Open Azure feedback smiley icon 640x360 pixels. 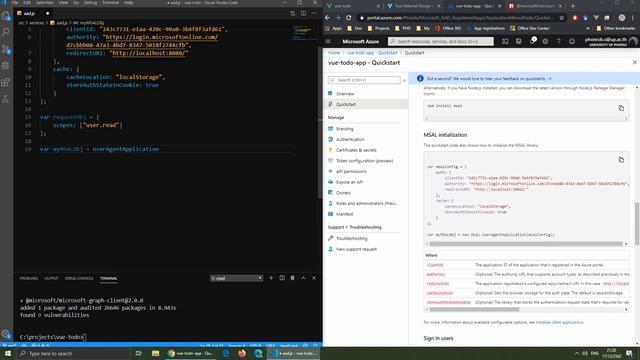[x=572, y=41]
